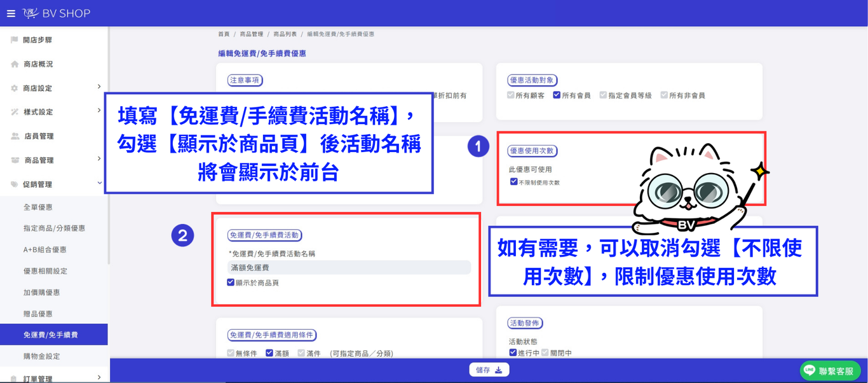Open 加價購優惠 in the sidebar
The width and height of the screenshot is (868, 383).
coord(41,293)
